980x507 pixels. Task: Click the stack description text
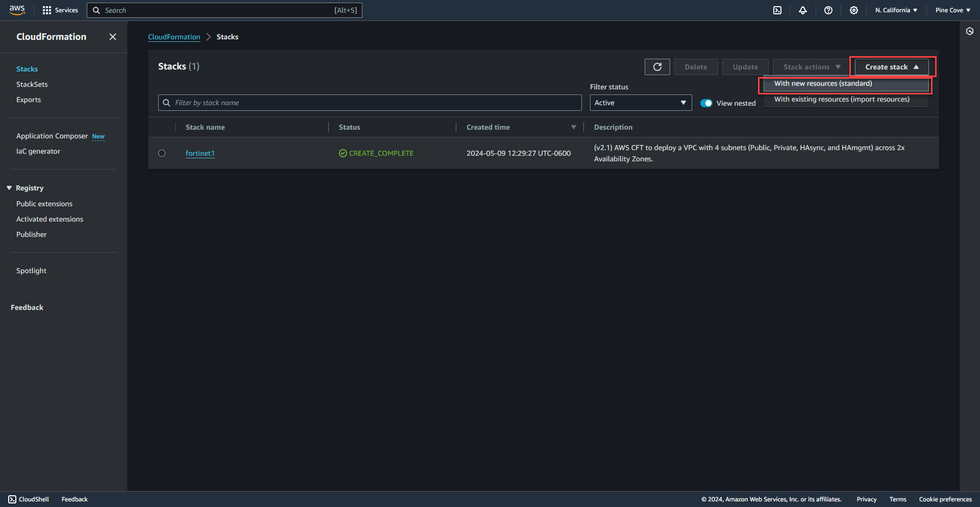[x=749, y=153]
